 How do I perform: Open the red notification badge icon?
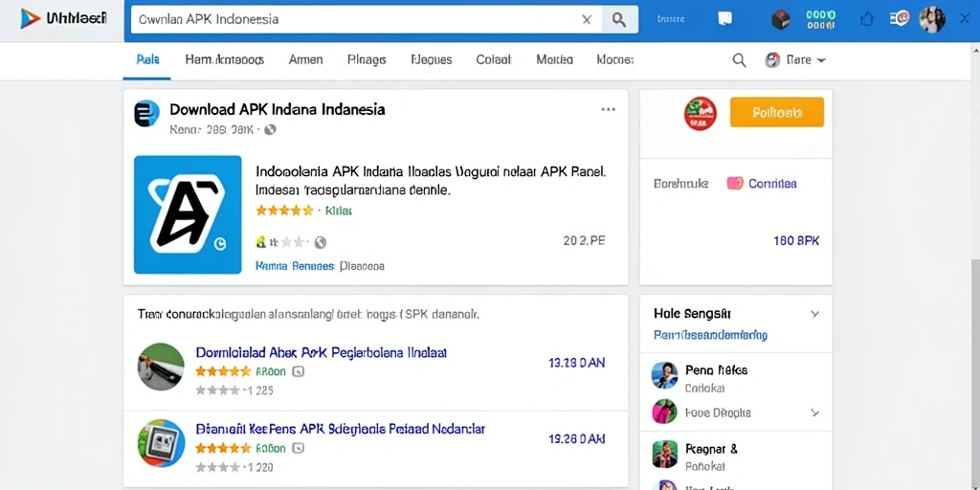click(x=900, y=19)
